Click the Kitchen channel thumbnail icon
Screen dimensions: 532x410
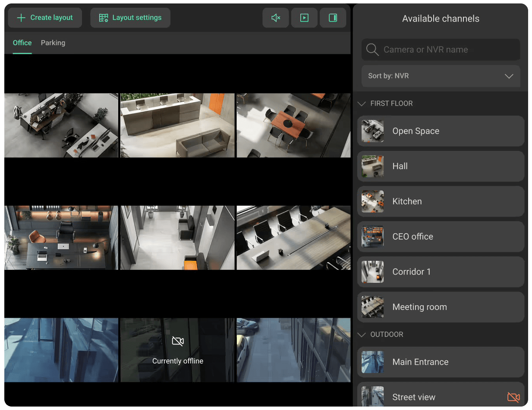pyautogui.click(x=372, y=201)
